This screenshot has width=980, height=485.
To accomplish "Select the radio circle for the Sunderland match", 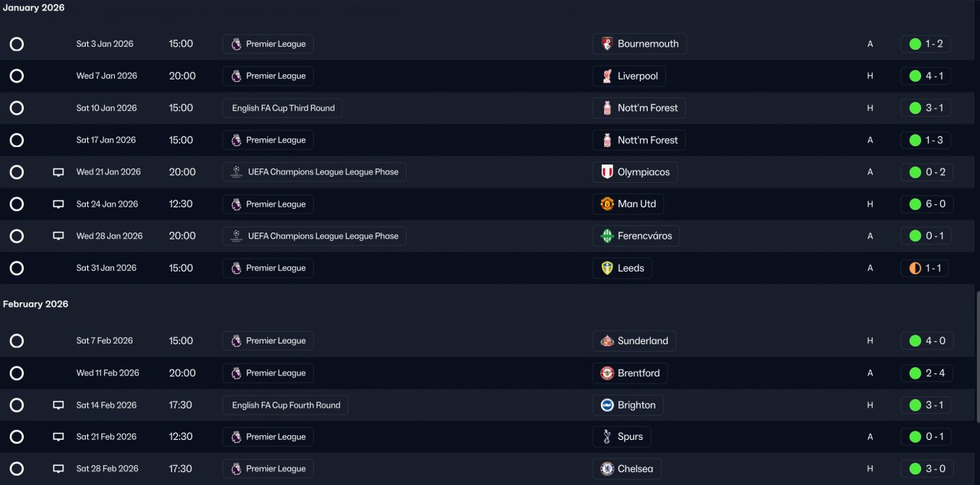I will point(17,341).
